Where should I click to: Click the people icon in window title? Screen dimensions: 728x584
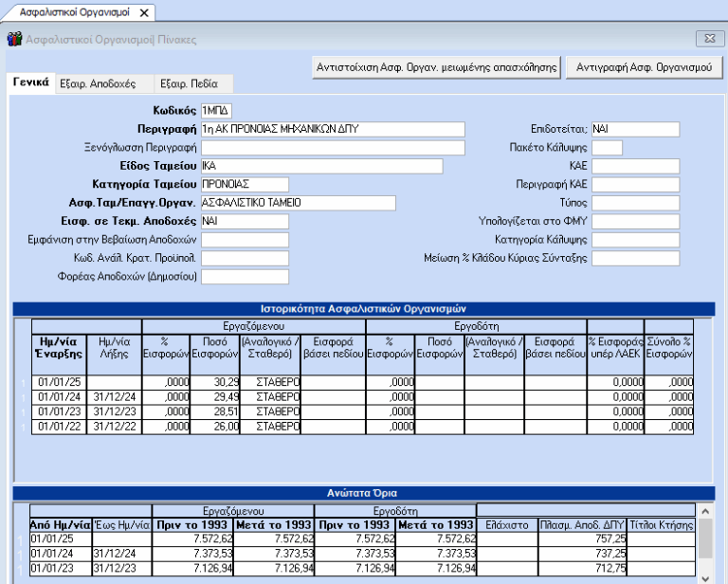(x=15, y=39)
